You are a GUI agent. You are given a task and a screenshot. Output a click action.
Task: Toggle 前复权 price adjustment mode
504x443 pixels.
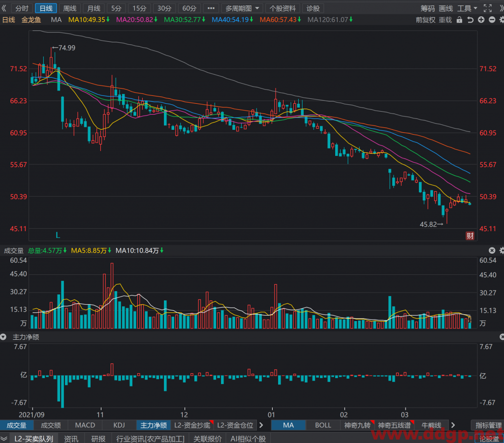[x=425, y=20]
